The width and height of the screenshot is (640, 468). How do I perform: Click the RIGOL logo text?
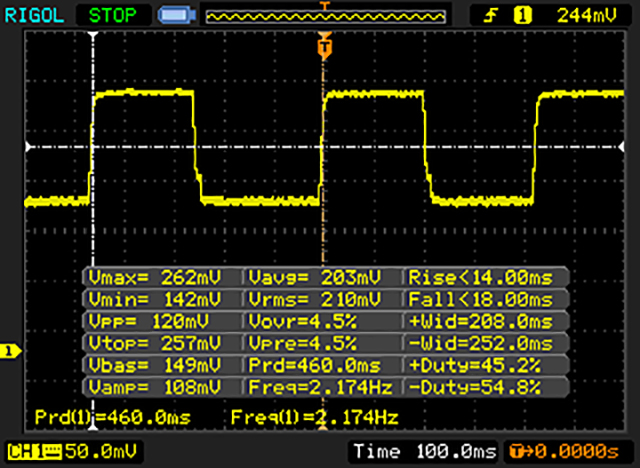pyautogui.click(x=34, y=16)
